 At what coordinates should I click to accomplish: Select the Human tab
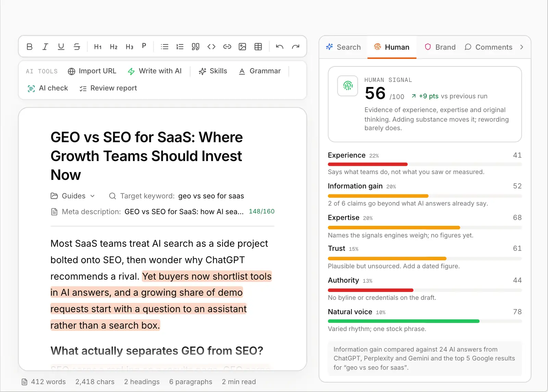coord(392,47)
